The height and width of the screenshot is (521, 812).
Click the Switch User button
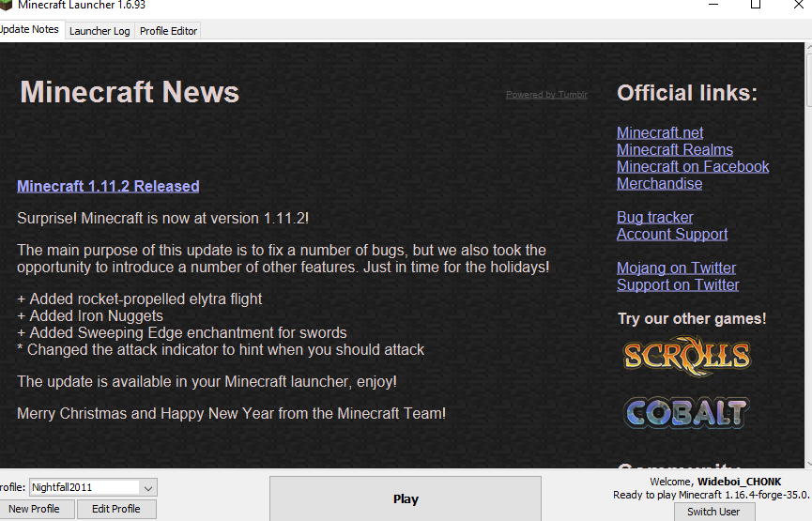pyautogui.click(x=713, y=512)
